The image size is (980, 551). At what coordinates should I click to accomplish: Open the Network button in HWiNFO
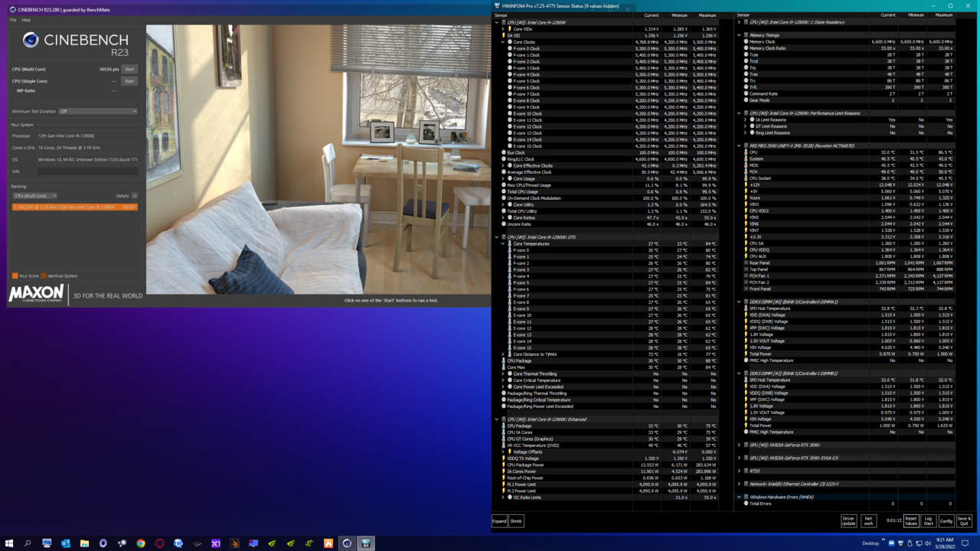click(x=868, y=521)
